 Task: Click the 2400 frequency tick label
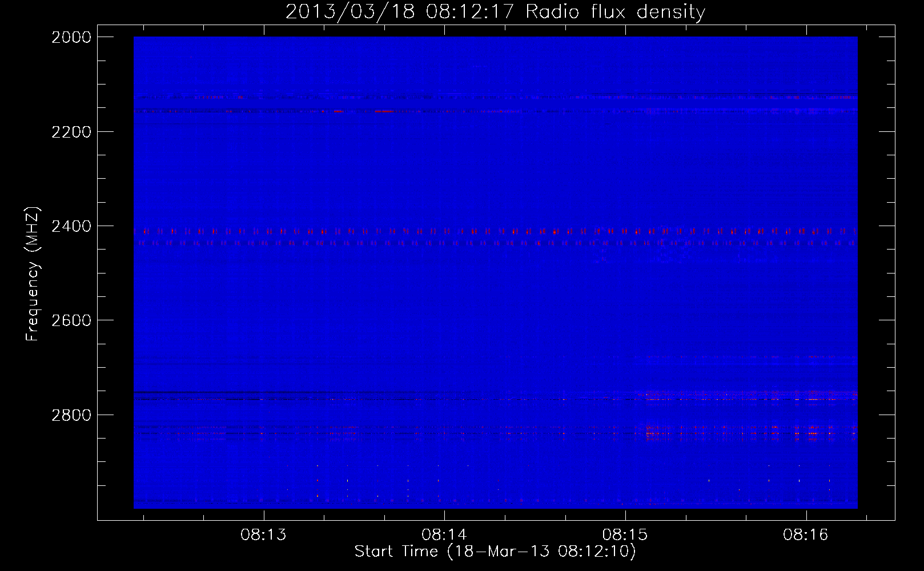[71, 226]
